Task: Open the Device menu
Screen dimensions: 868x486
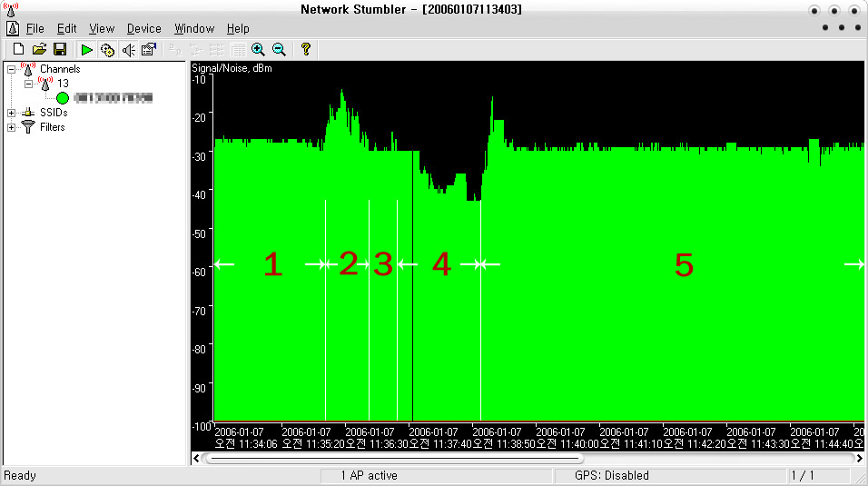Action: point(144,28)
